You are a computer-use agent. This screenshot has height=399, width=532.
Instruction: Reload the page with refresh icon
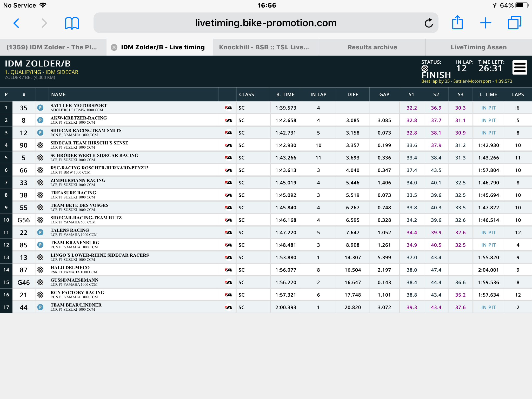coord(429,23)
